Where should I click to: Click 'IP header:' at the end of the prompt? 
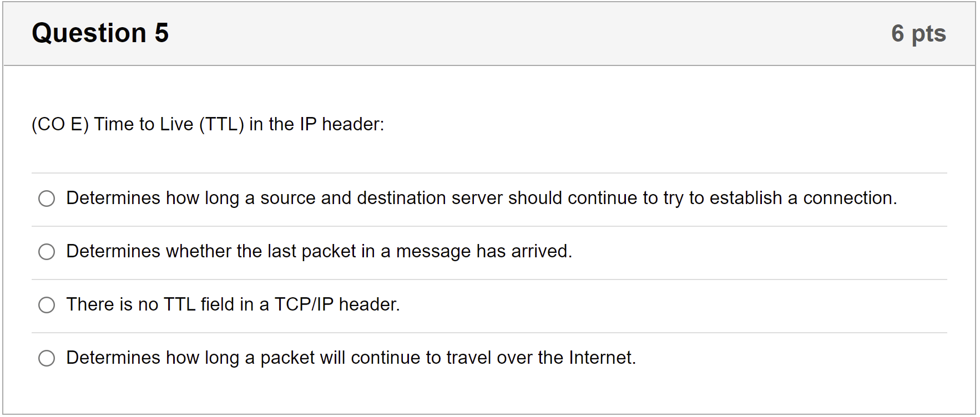pos(342,124)
